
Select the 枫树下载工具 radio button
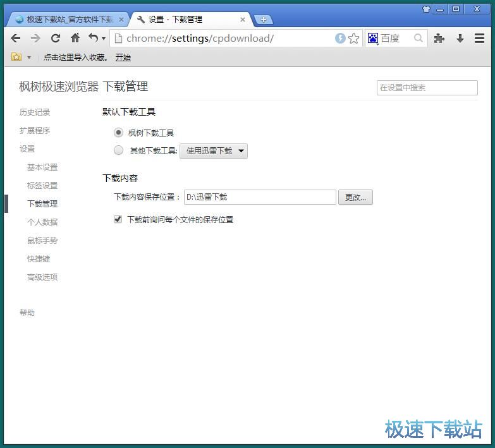tap(118, 133)
